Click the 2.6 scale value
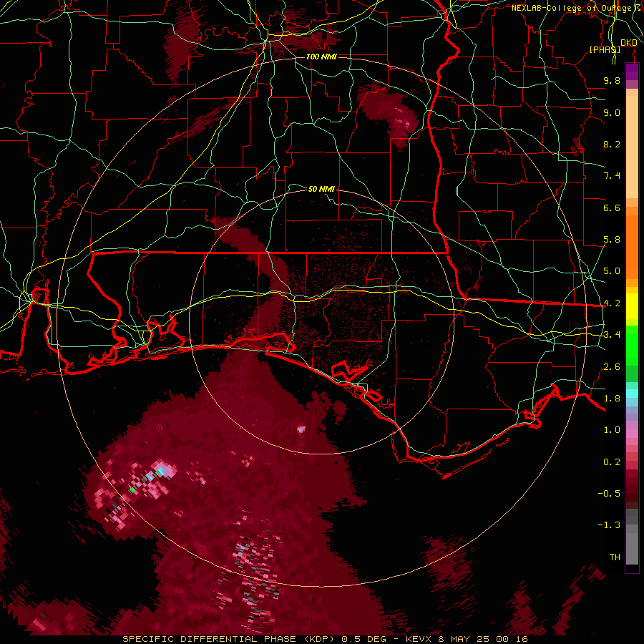This screenshot has height=644, width=644. pyautogui.click(x=612, y=367)
